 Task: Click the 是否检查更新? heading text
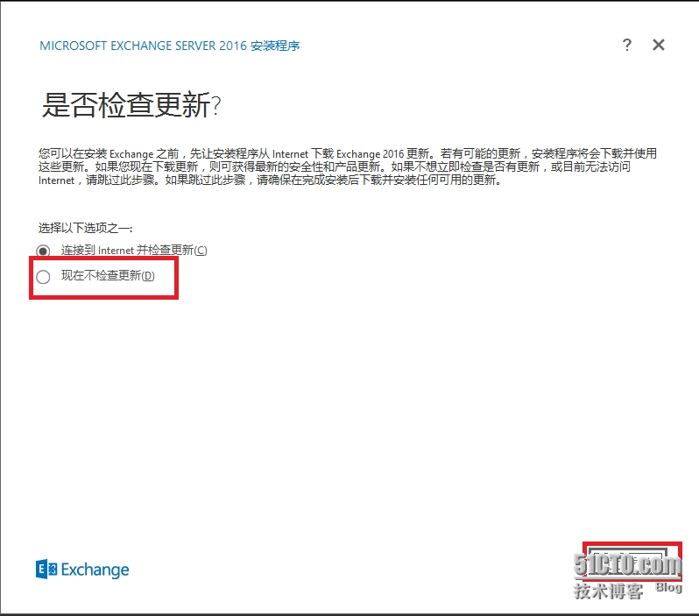pos(131,105)
